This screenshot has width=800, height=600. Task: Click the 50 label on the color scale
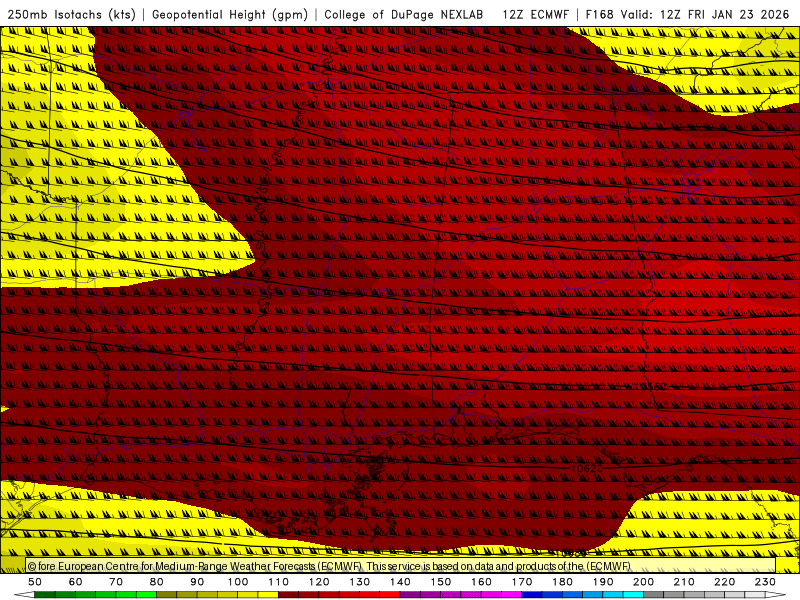pyautogui.click(x=35, y=582)
